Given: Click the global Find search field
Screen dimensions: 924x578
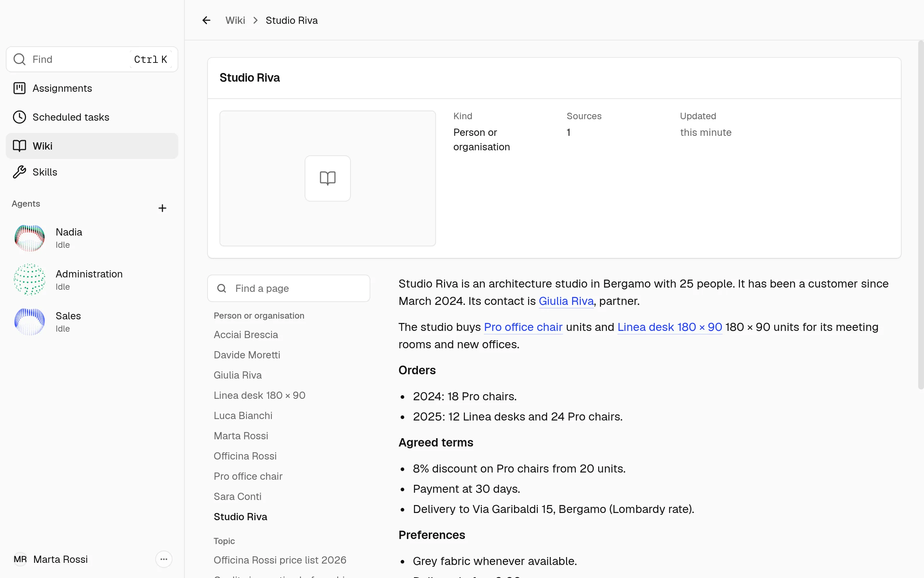Looking at the screenshot, I should [x=92, y=59].
